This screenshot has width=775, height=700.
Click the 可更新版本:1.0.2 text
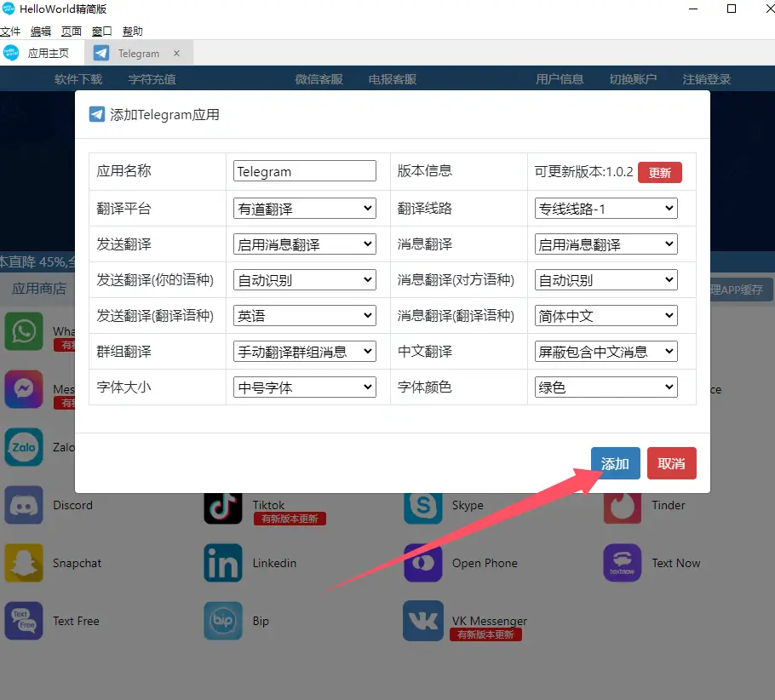tap(583, 171)
